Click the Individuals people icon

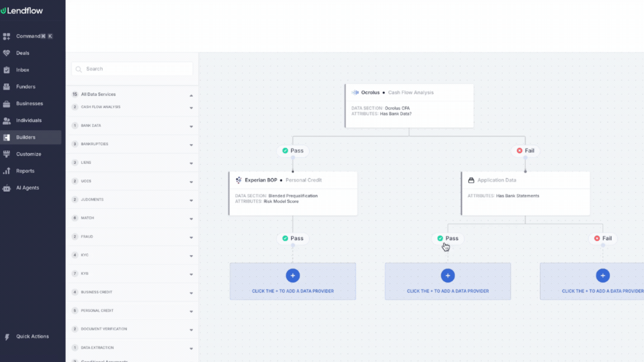pos(7,120)
